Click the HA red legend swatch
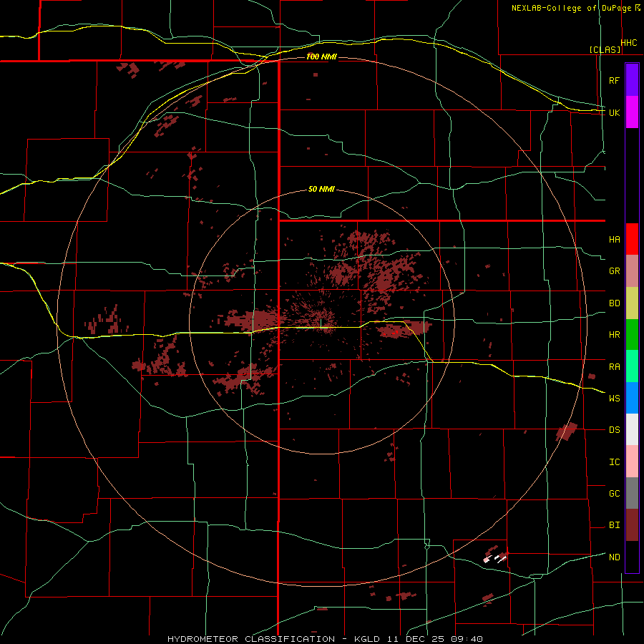 point(632,239)
